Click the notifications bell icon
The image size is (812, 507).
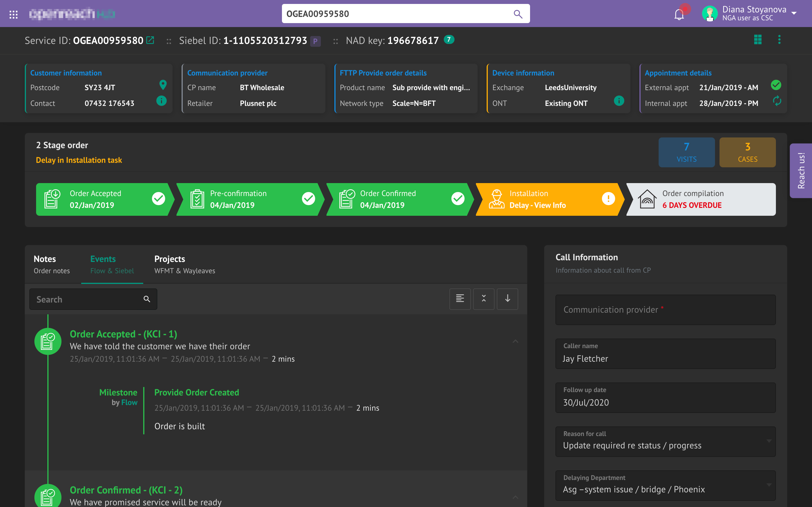point(679,14)
